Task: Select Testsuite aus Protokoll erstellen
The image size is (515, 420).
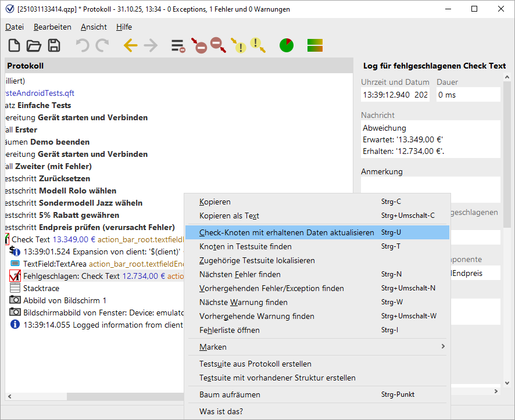Action: (x=255, y=364)
